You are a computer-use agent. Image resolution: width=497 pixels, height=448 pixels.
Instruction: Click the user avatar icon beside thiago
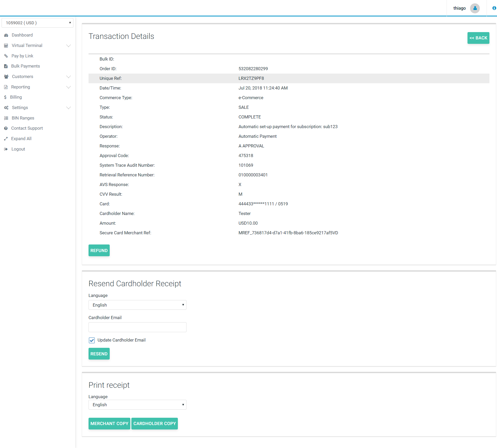pyautogui.click(x=475, y=8)
